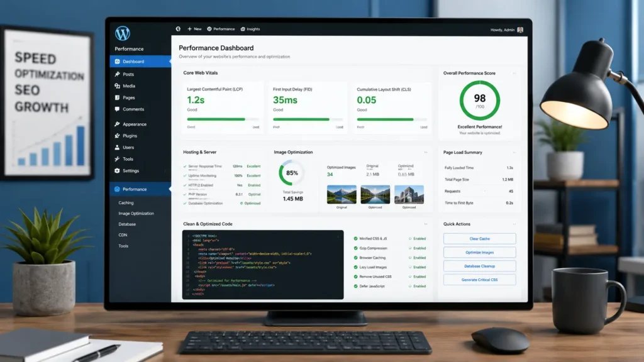Image resolution: width=644 pixels, height=362 pixels.
Task: Click the 98 performance score ring
Action: 480,100
